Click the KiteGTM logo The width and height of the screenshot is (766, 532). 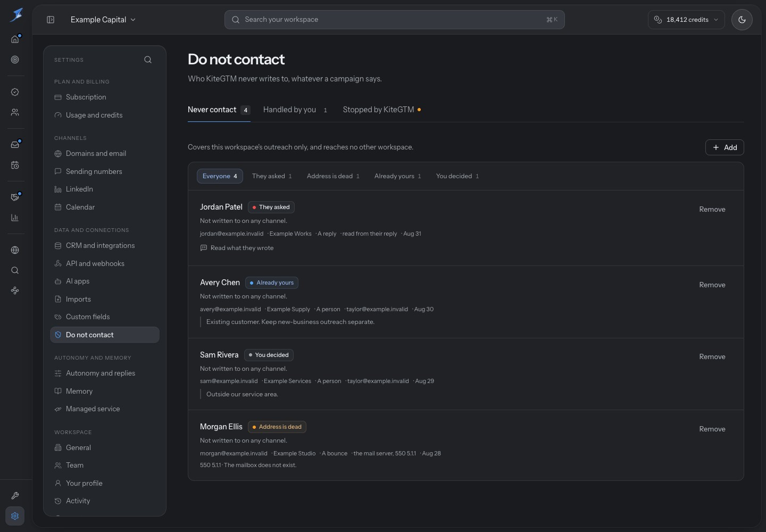click(x=16, y=15)
